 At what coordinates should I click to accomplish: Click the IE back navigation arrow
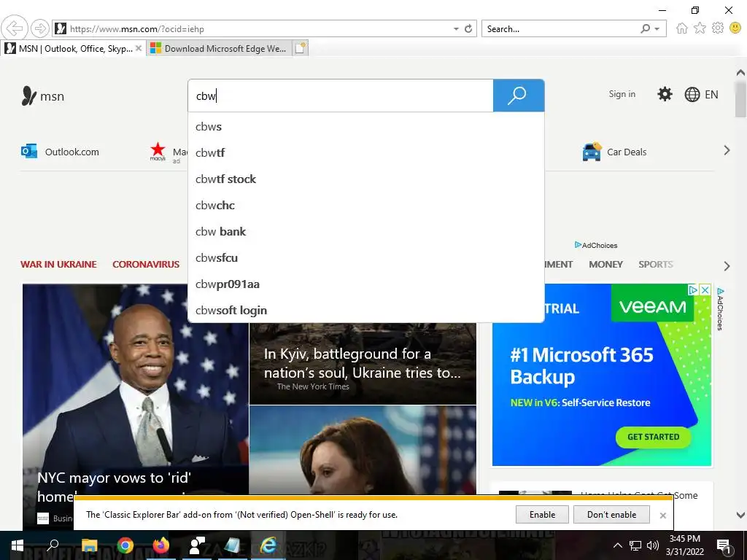pyautogui.click(x=15, y=28)
